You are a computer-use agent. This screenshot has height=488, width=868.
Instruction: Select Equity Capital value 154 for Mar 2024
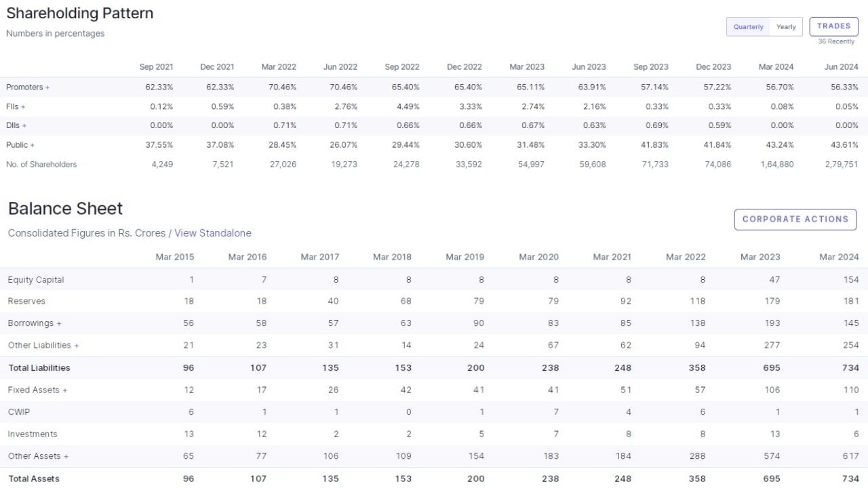tap(852, 280)
